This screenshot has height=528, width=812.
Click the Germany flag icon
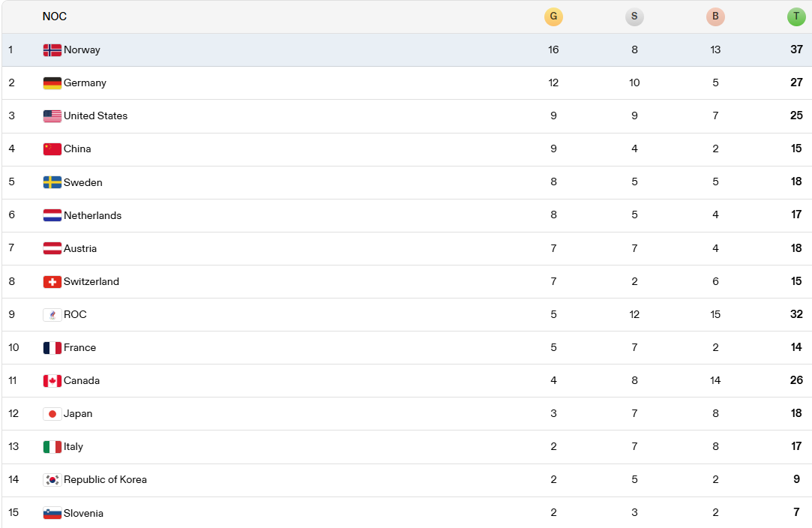tap(52, 83)
